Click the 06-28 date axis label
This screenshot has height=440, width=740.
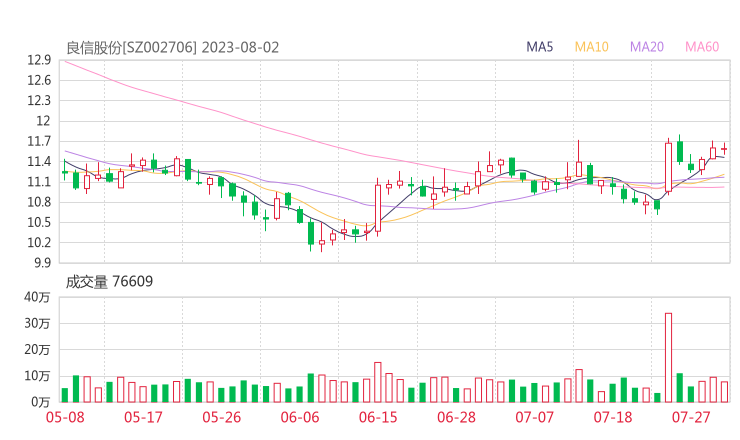(456, 417)
